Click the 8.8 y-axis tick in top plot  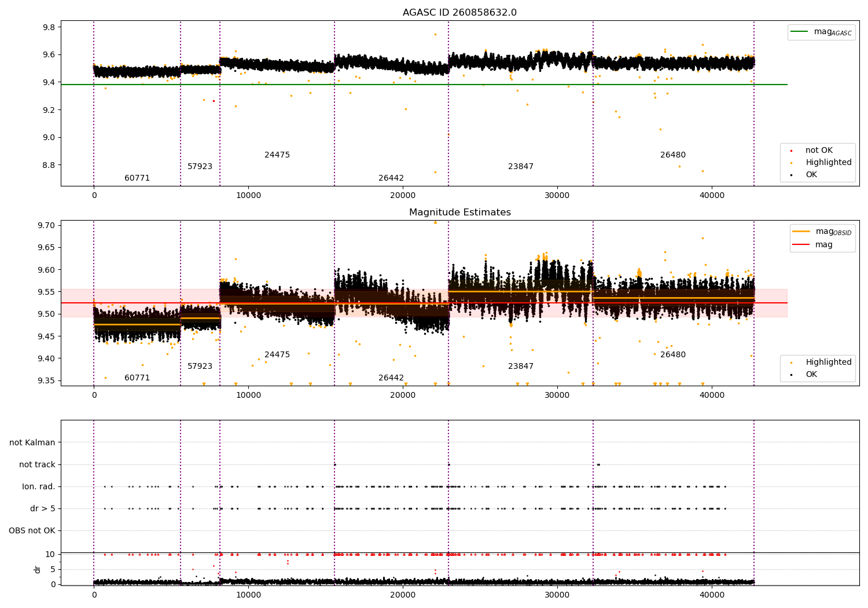pos(49,165)
